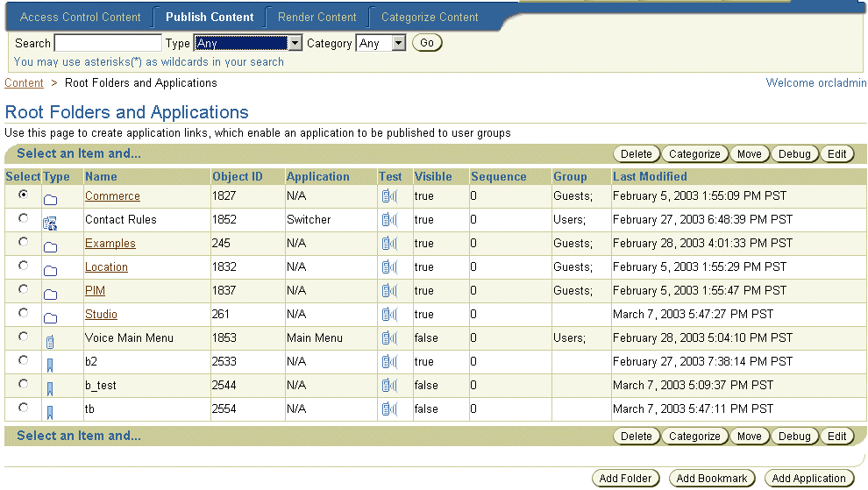Click the folder type icon for Location
The height and width of the screenshot is (490, 868).
pyautogui.click(x=50, y=271)
